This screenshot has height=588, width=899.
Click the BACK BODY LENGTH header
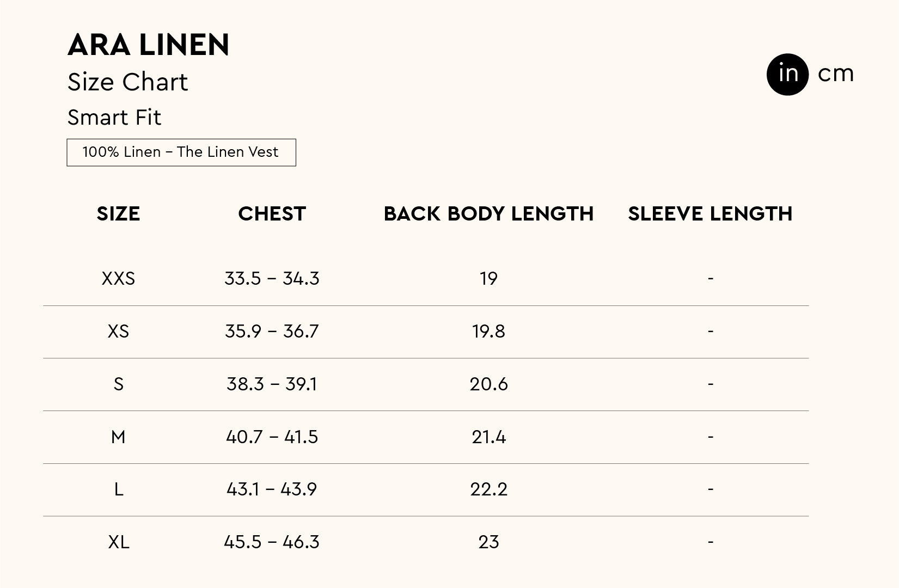[x=488, y=214]
